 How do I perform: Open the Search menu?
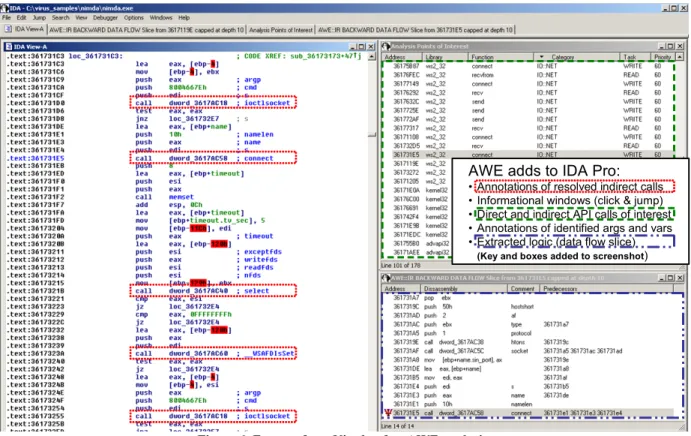coord(60,18)
